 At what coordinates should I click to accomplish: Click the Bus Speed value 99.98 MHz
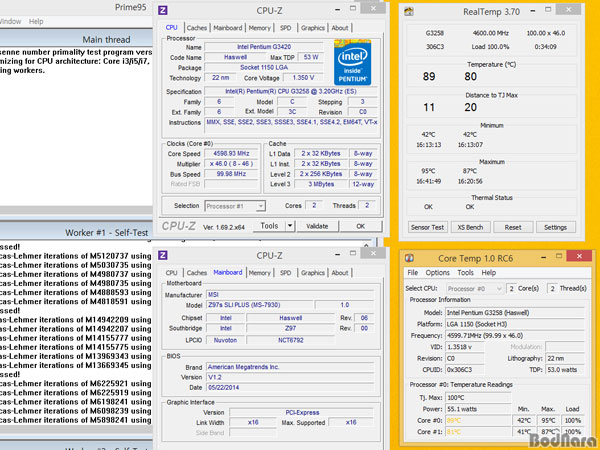click(231, 174)
